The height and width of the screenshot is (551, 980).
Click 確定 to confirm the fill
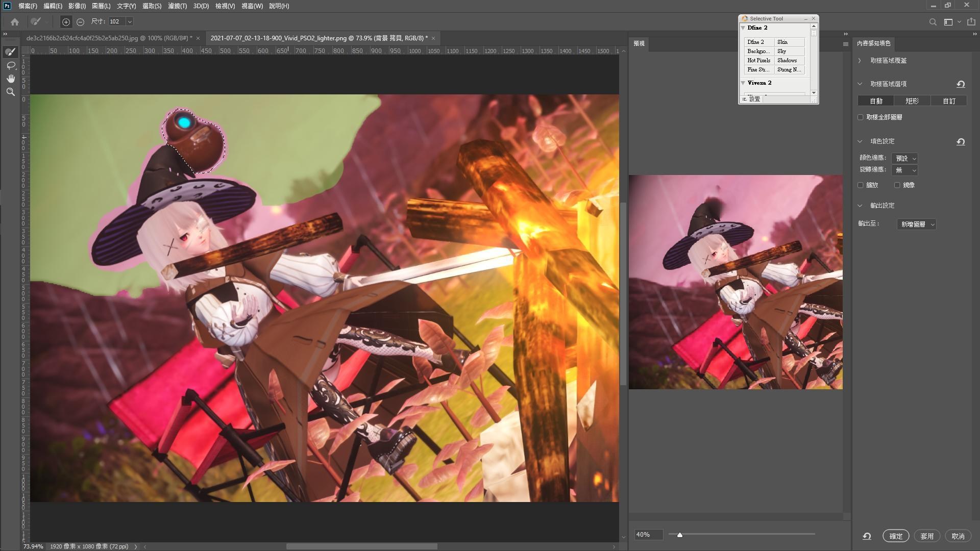click(896, 536)
